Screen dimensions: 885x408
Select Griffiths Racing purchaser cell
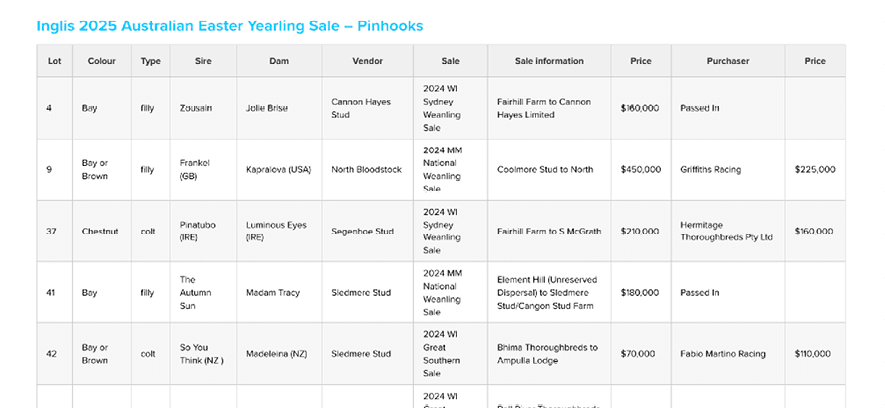pos(710,169)
